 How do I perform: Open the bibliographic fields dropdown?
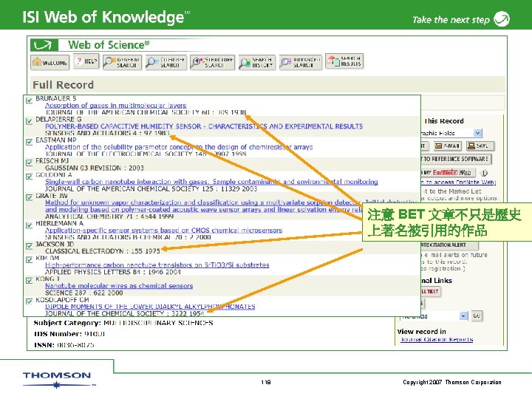click(478, 133)
